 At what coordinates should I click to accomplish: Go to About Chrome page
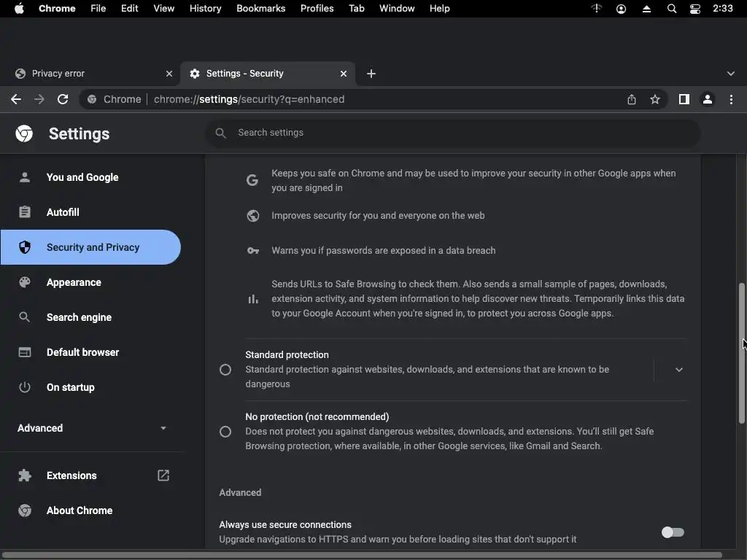pyautogui.click(x=80, y=510)
